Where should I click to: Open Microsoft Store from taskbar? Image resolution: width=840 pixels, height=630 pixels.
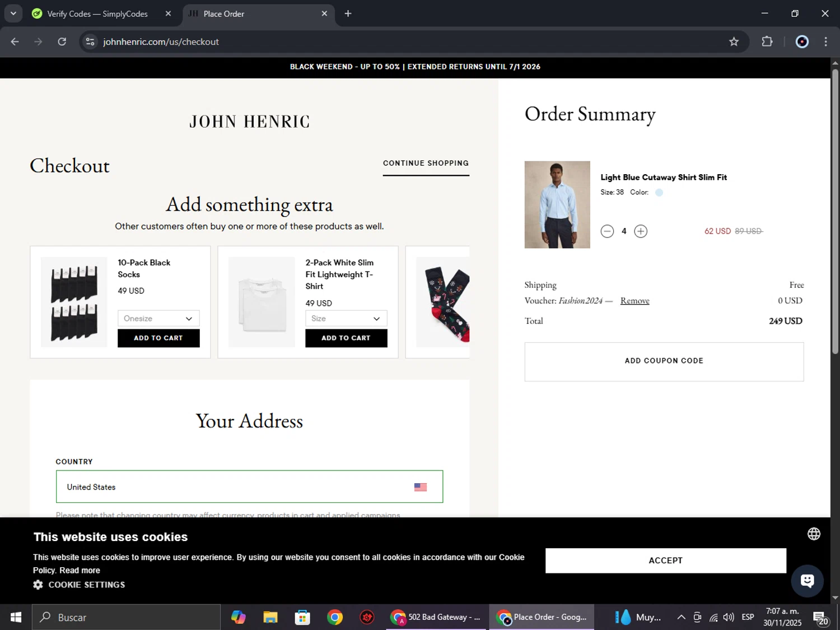(x=302, y=617)
